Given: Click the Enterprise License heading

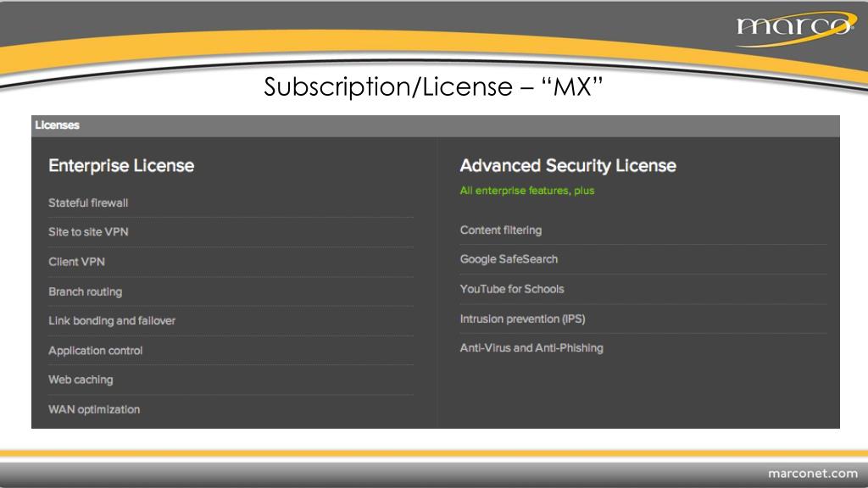Looking at the screenshot, I should tap(121, 165).
